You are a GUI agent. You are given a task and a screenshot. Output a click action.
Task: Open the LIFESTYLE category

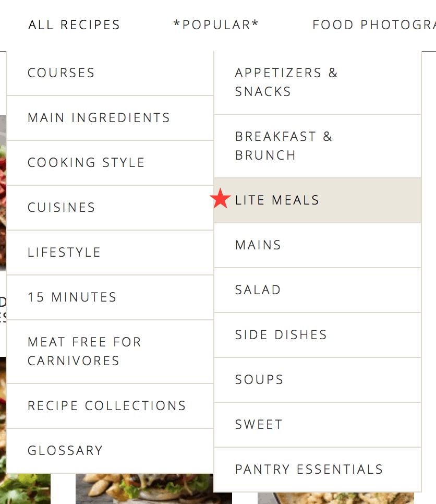pyautogui.click(x=64, y=253)
